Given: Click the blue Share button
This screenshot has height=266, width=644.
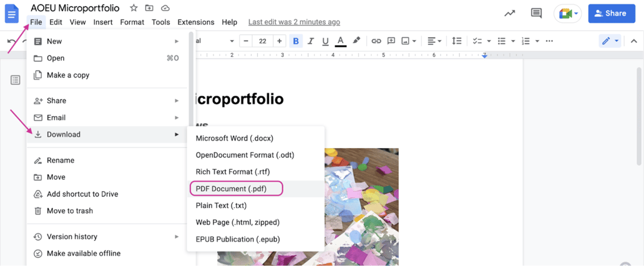Looking at the screenshot, I should click(611, 13).
